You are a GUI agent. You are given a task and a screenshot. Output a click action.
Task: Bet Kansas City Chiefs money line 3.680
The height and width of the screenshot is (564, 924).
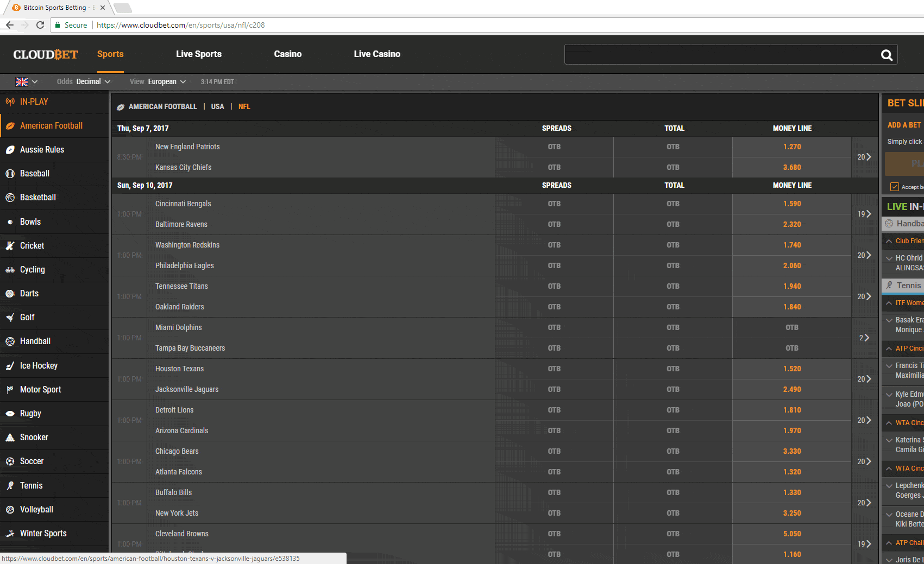point(792,168)
